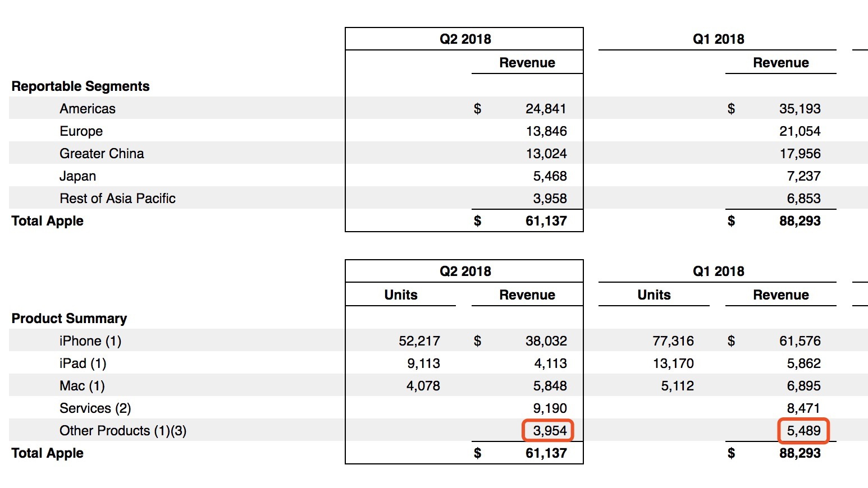Viewport: 868px width, 488px height.
Task: Select Services Q1 revenue 8,471
Action: [803, 408]
